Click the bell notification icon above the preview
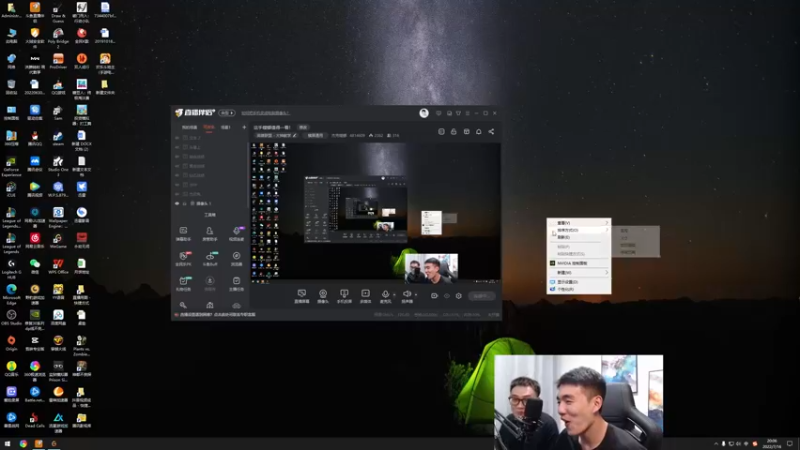This screenshot has height=450, width=800. pyautogui.click(x=479, y=132)
